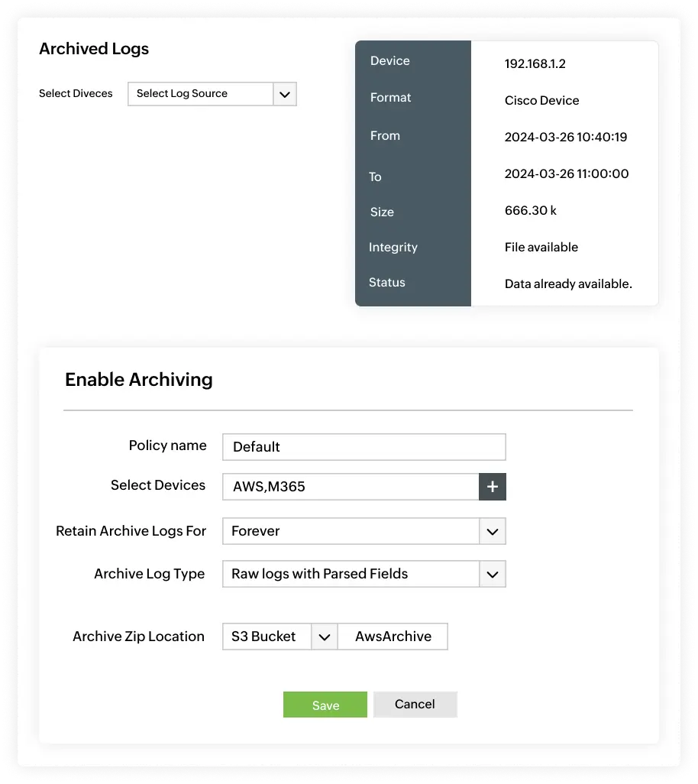Image resolution: width=698 pixels, height=784 pixels.
Task: Click the AwsArchive bucket name field
Action: [x=392, y=636]
